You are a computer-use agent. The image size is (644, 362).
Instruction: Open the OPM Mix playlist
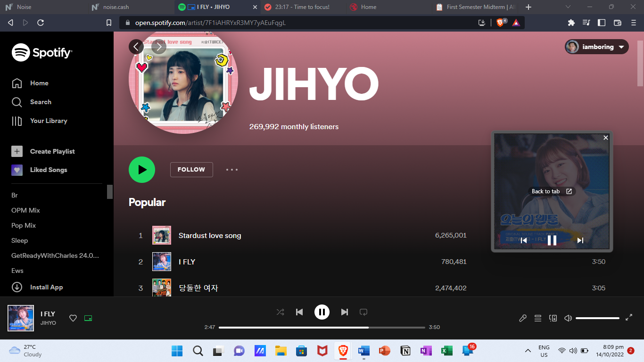tap(25, 210)
